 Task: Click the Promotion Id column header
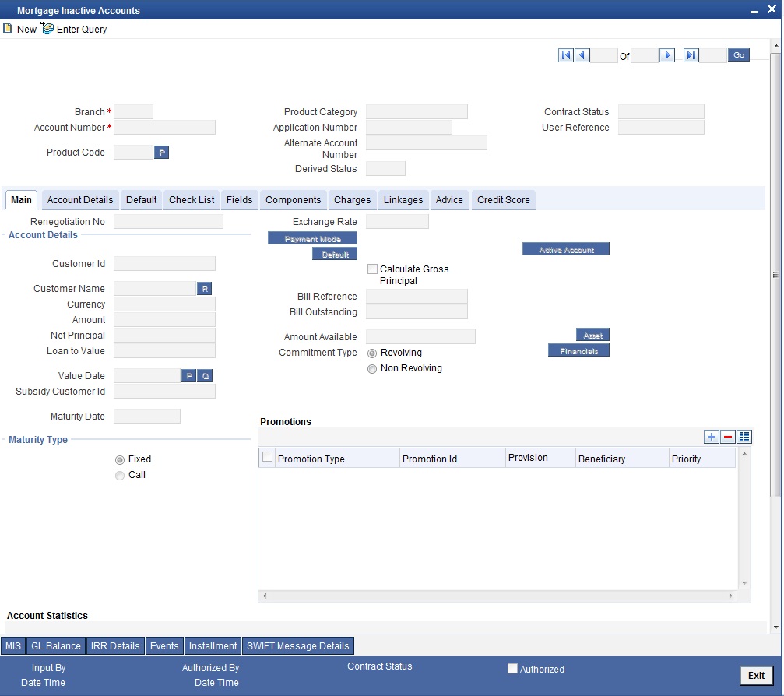coord(452,459)
